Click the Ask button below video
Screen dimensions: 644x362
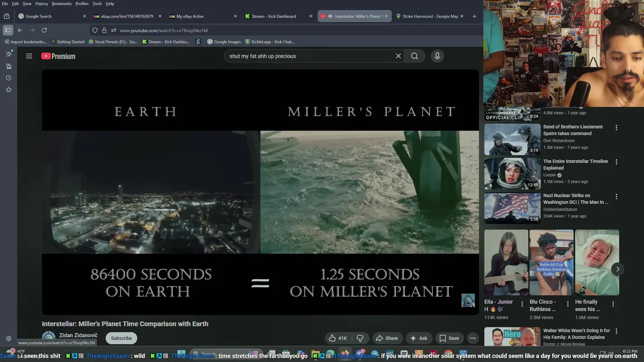(x=419, y=338)
